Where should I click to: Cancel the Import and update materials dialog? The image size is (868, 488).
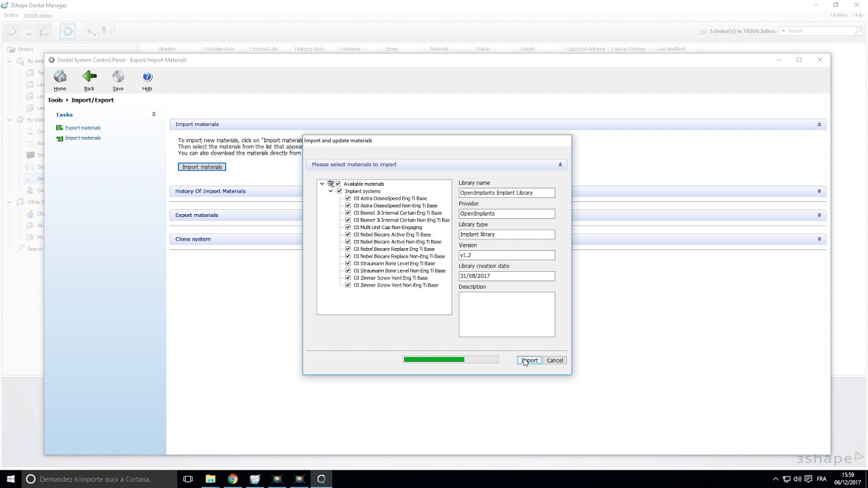coord(555,361)
